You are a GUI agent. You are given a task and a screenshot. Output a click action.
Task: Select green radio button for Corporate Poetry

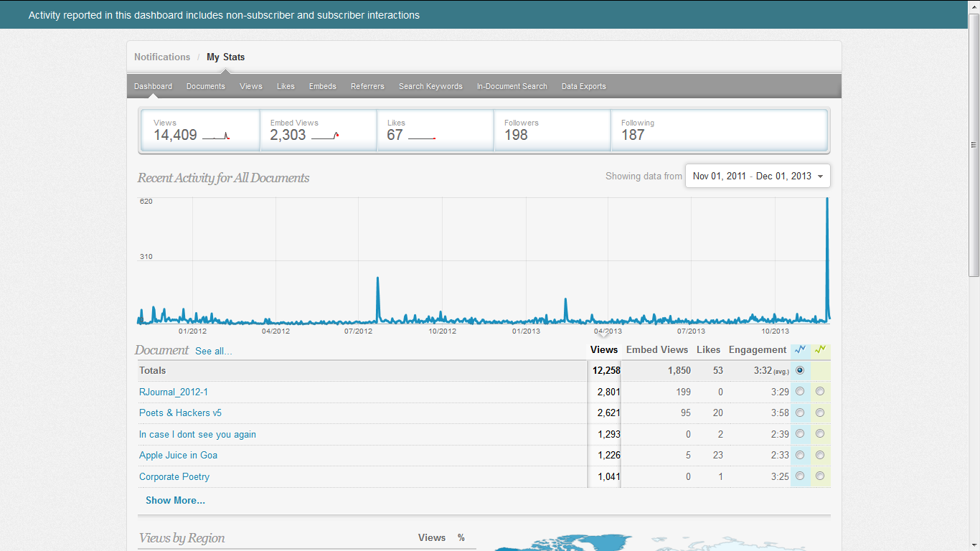[x=820, y=476]
